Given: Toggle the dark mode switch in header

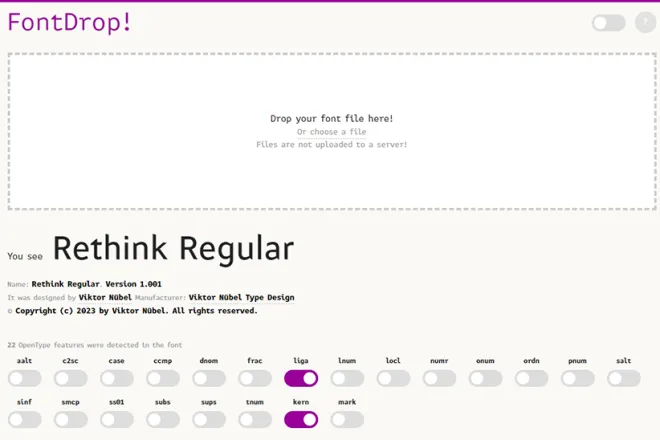Looking at the screenshot, I should [x=609, y=23].
